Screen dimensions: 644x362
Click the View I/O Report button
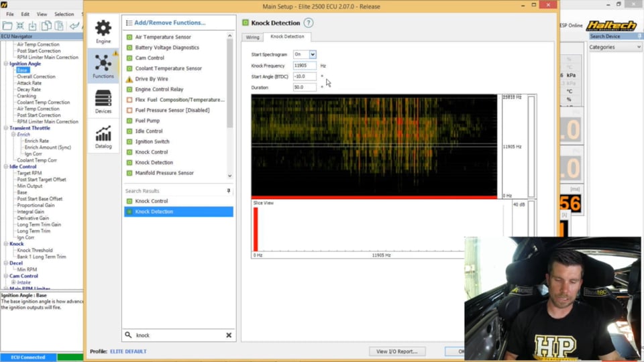coord(396,351)
